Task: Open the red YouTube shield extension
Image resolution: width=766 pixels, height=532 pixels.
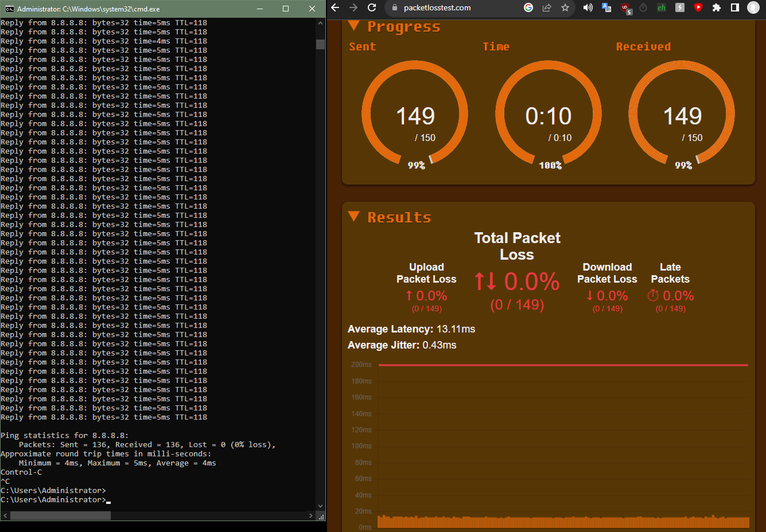Action: 698,7
